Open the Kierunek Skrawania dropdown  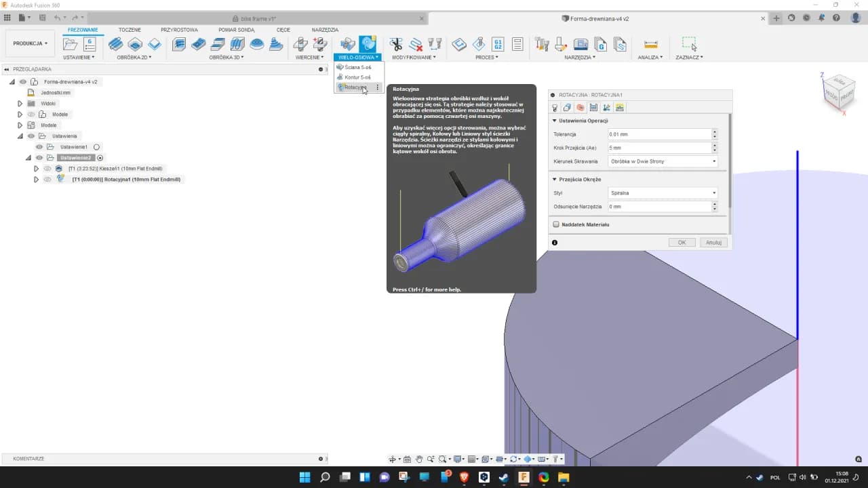661,161
